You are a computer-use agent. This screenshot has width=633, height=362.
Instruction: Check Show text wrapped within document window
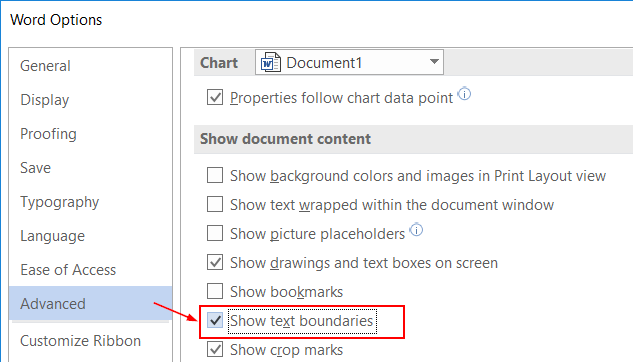tap(215, 204)
